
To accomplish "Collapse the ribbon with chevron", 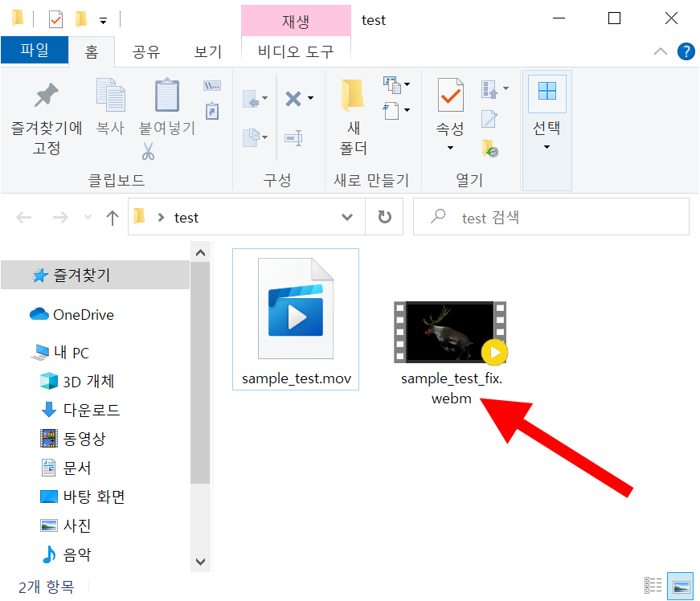I will [x=661, y=51].
